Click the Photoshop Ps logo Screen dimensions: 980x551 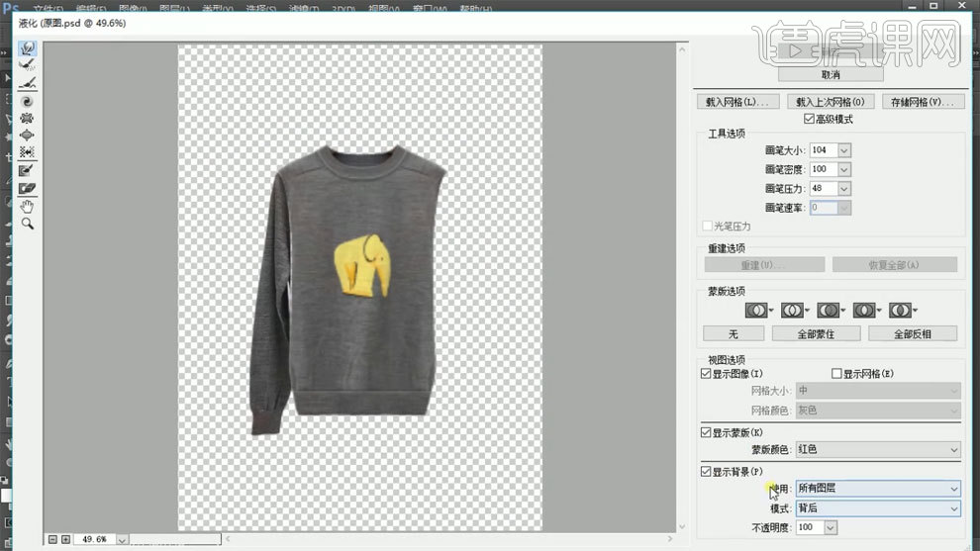coord(11,8)
